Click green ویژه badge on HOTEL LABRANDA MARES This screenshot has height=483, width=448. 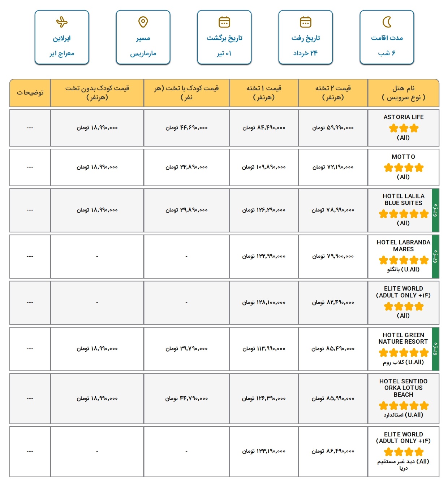[435, 256]
